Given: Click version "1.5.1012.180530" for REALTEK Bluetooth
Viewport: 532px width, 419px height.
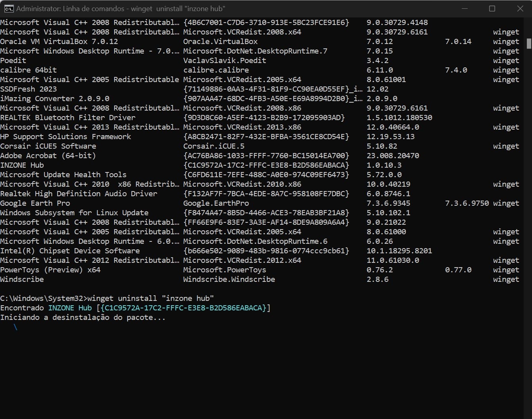Looking at the screenshot, I should [x=399, y=117].
